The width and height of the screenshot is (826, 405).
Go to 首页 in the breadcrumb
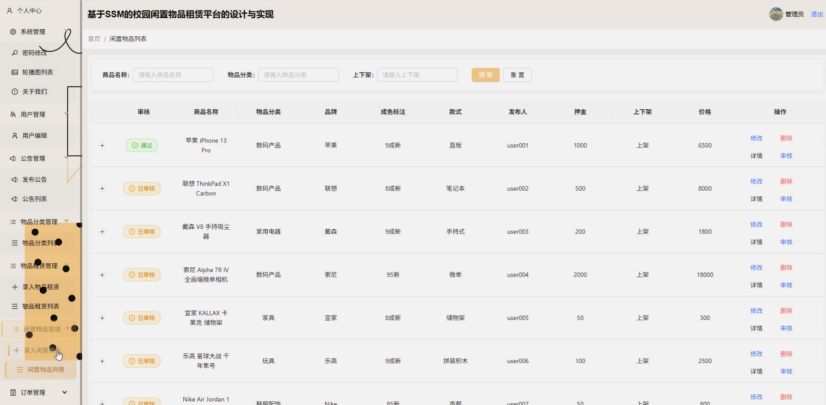tap(94, 39)
